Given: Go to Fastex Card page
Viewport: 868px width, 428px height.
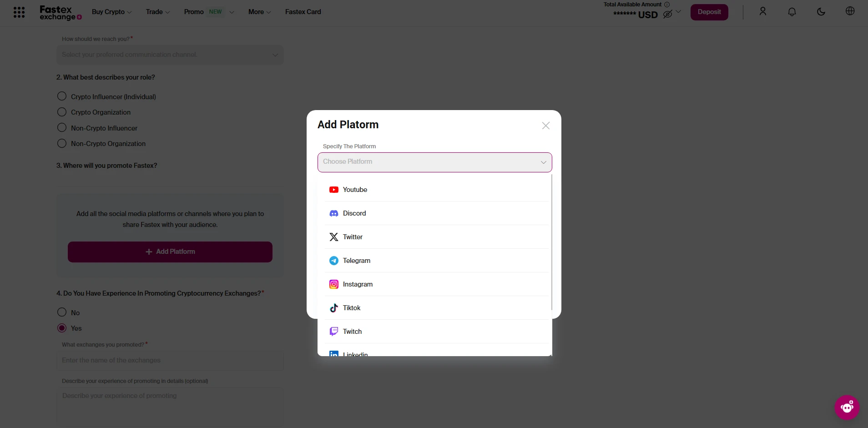Looking at the screenshot, I should click(x=303, y=12).
